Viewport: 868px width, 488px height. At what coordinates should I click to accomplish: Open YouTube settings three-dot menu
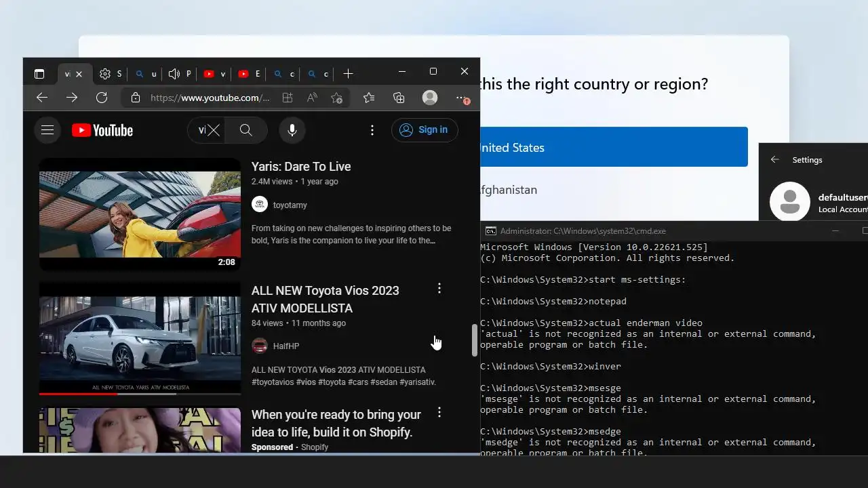coord(372,130)
